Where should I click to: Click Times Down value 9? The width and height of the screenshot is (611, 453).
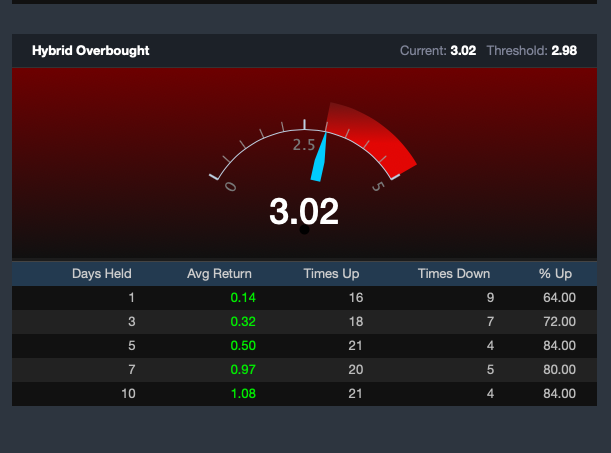(x=490, y=298)
